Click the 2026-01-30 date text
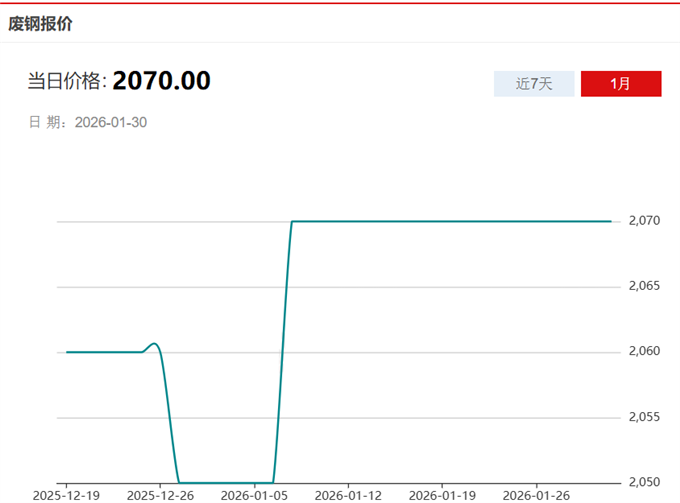680x503 pixels. click(111, 122)
